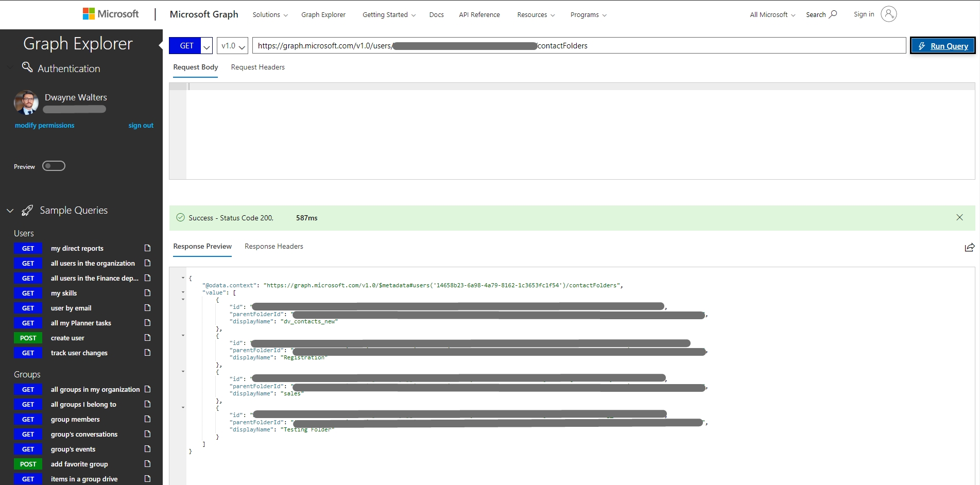The image size is (980, 485).
Task: Open docs icon for add favorite group
Action: pyautogui.click(x=147, y=464)
